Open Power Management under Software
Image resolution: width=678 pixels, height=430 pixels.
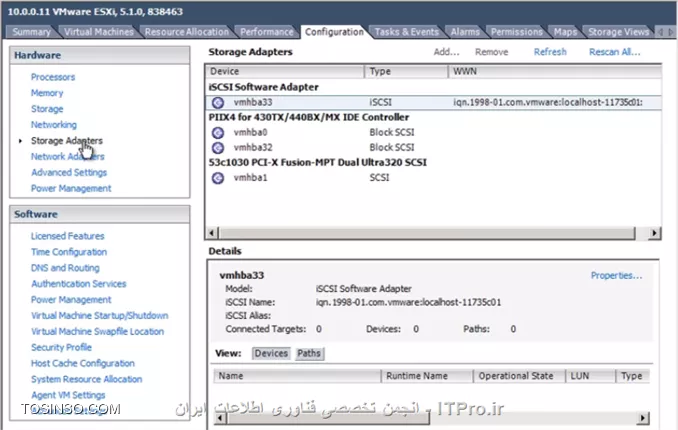click(71, 300)
